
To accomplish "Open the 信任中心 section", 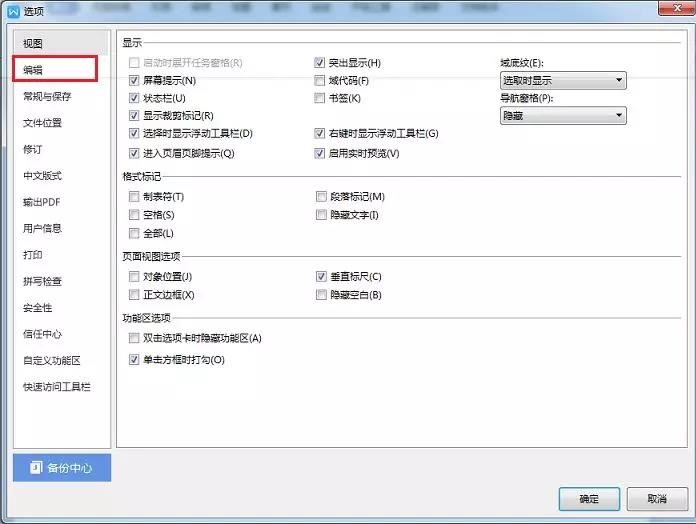I will pyautogui.click(x=42, y=334).
